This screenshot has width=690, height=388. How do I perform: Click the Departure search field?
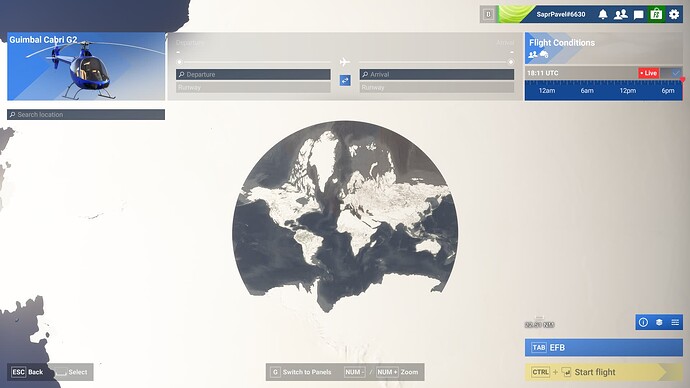[253, 74]
